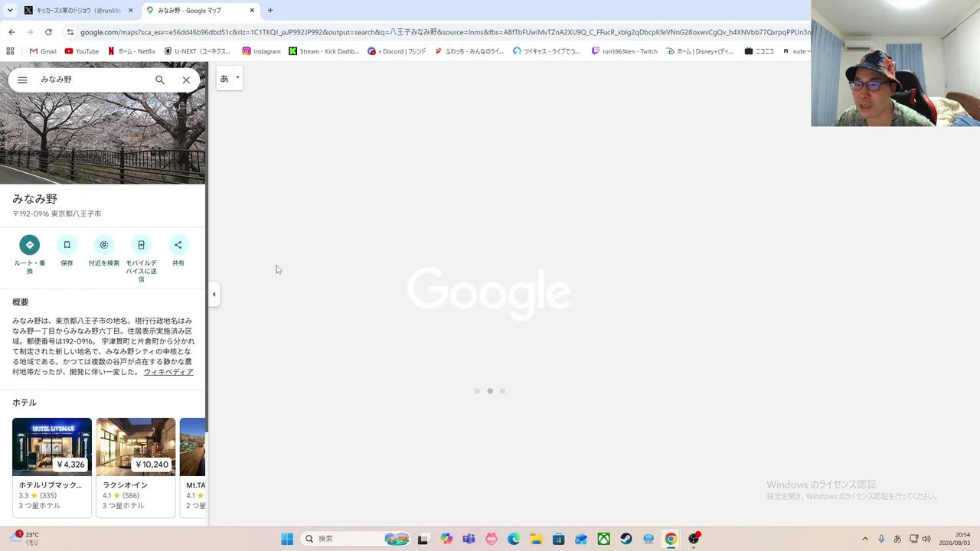
Task: Click the 共有 share icon
Action: (178, 245)
